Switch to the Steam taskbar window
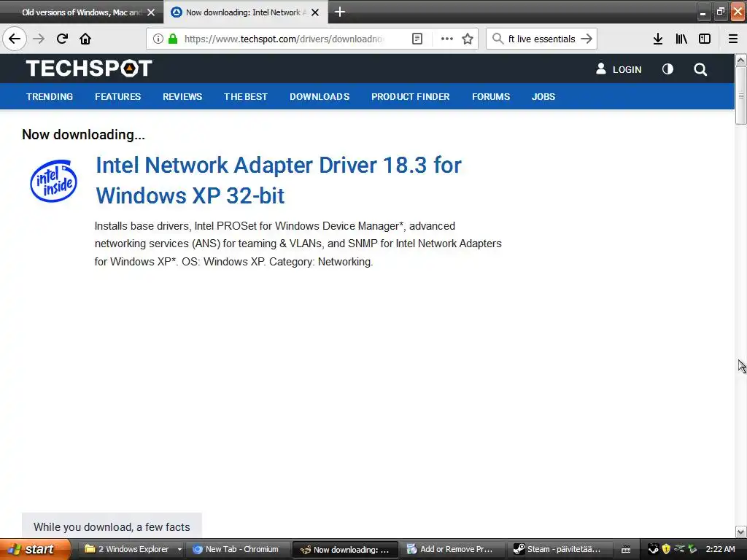 pos(558,549)
